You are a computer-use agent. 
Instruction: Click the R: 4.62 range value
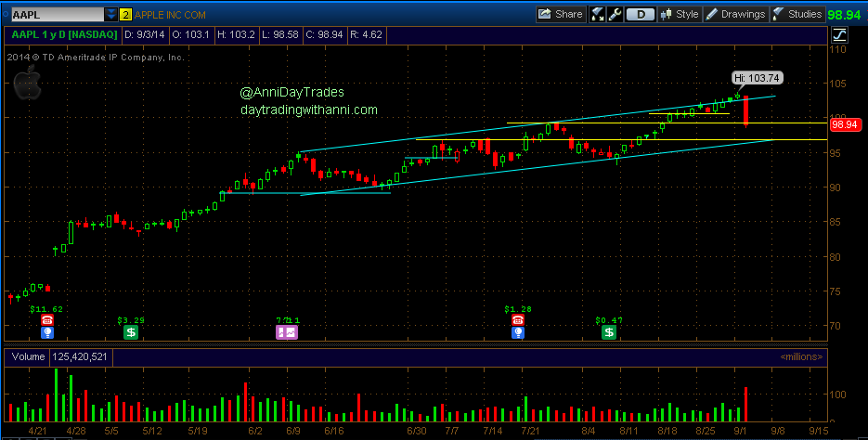point(368,35)
